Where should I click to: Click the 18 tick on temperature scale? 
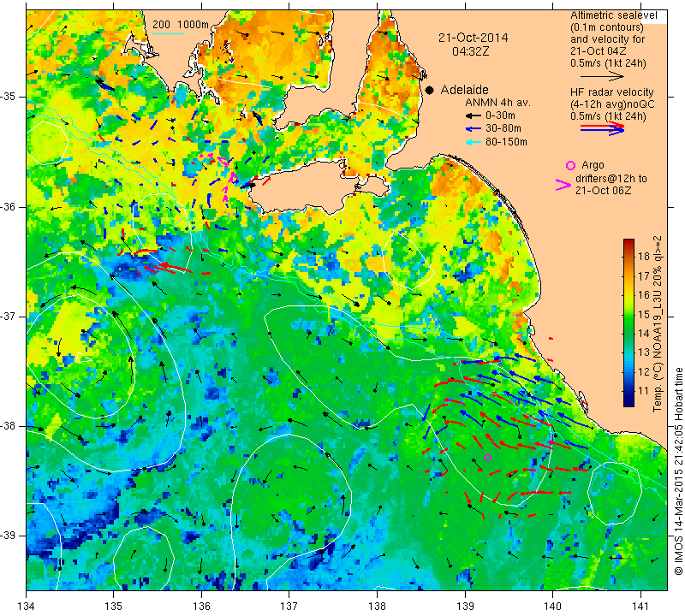(x=644, y=257)
